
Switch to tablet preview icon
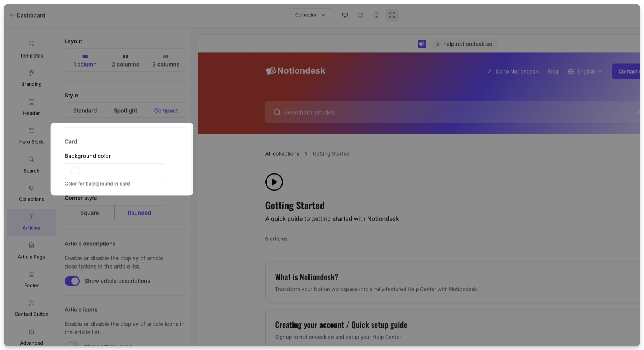click(x=360, y=15)
